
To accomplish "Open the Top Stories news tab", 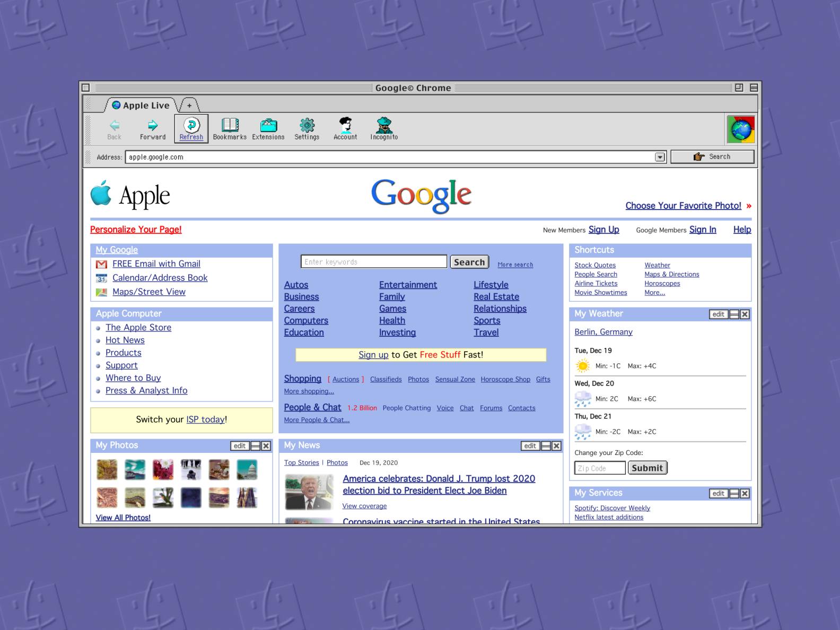I will (302, 462).
